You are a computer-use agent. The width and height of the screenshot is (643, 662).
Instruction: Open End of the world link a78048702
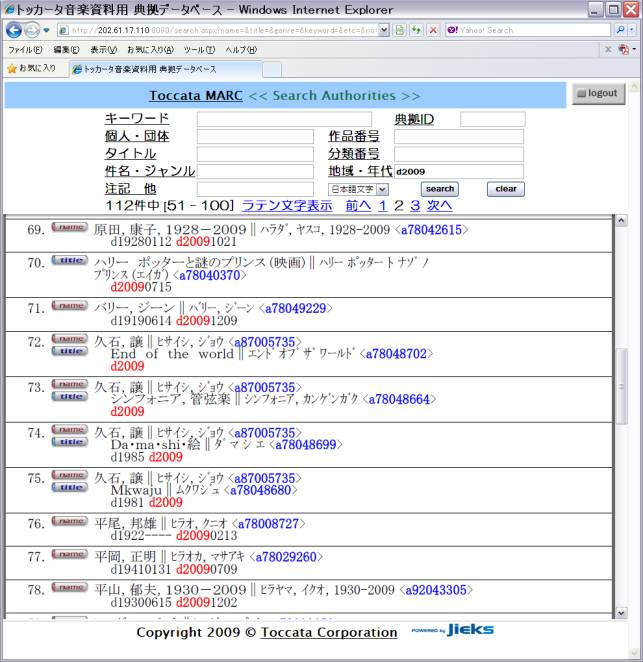396,354
